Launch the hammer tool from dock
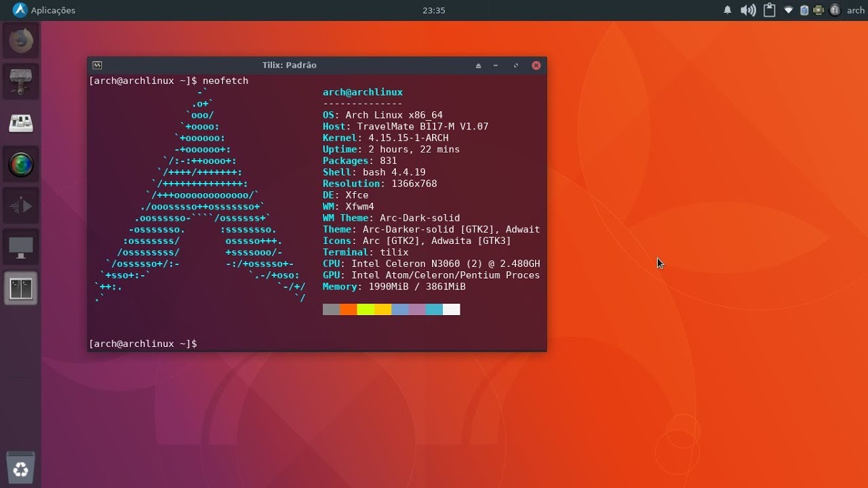The image size is (868, 488). pos(21,82)
